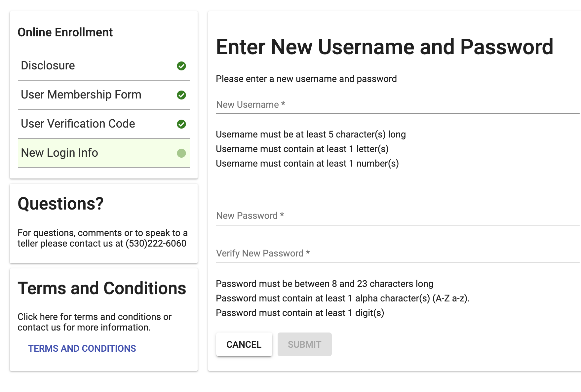Screen dimensions: 581x392
Task: Click the Submit button
Action: point(304,344)
